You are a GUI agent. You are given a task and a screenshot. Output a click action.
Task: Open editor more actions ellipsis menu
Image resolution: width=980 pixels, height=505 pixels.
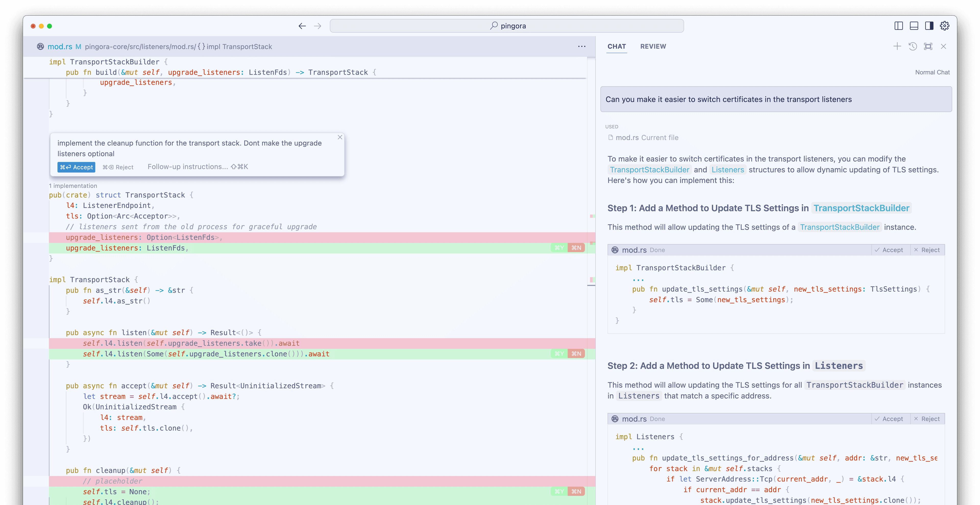582,46
